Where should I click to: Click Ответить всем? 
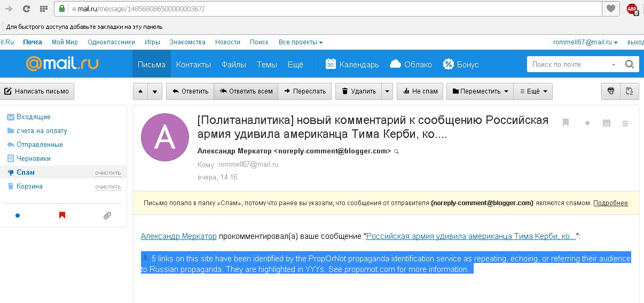tap(246, 91)
